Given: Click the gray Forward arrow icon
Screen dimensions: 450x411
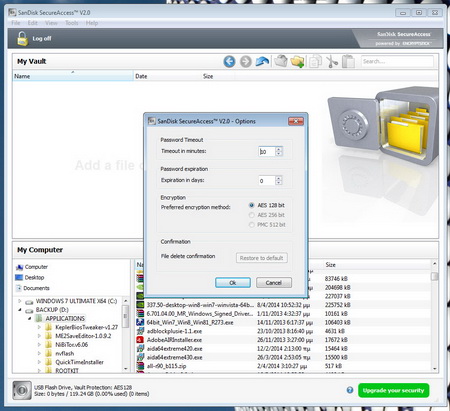Looking at the screenshot, I should 246,61.
